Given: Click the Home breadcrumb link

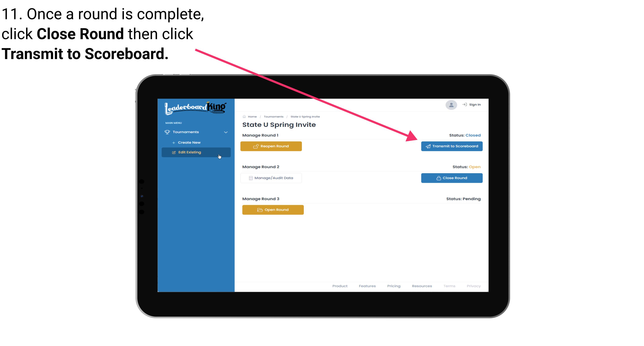Looking at the screenshot, I should [252, 116].
